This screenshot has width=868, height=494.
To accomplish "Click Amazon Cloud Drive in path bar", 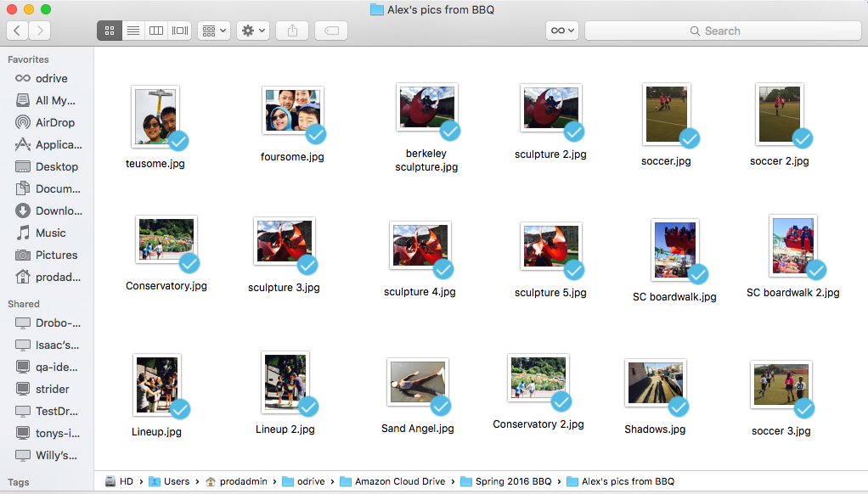I will 392,481.
